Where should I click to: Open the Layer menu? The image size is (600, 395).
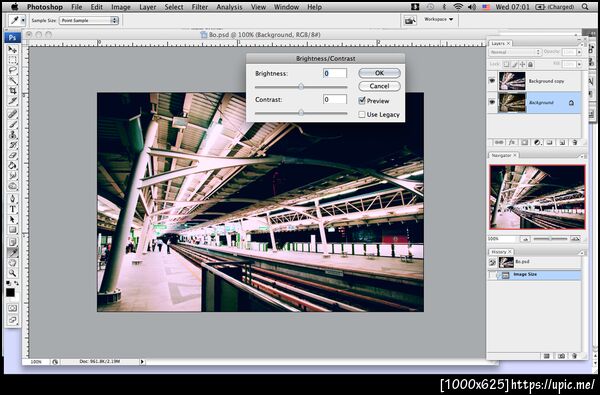click(147, 7)
